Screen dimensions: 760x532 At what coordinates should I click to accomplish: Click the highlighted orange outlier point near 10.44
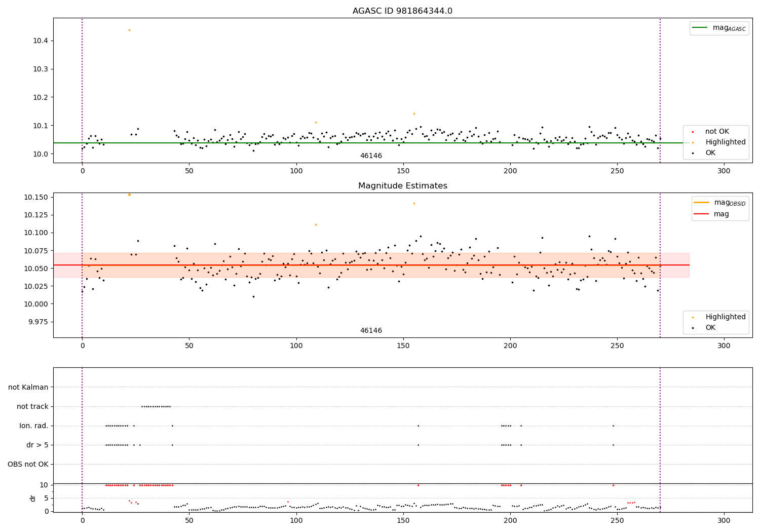[x=129, y=30]
